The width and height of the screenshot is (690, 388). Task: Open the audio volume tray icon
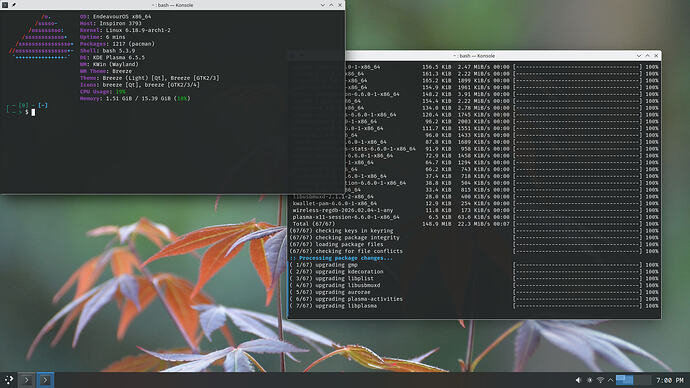click(578, 380)
